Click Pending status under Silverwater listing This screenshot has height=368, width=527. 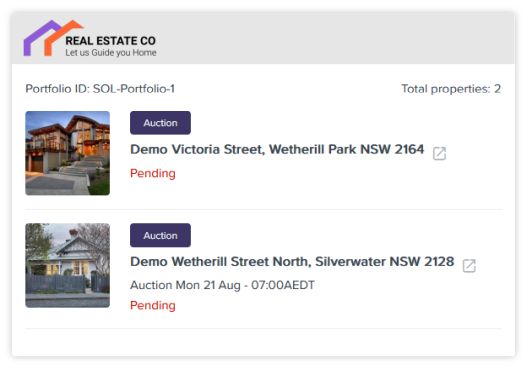click(153, 305)
